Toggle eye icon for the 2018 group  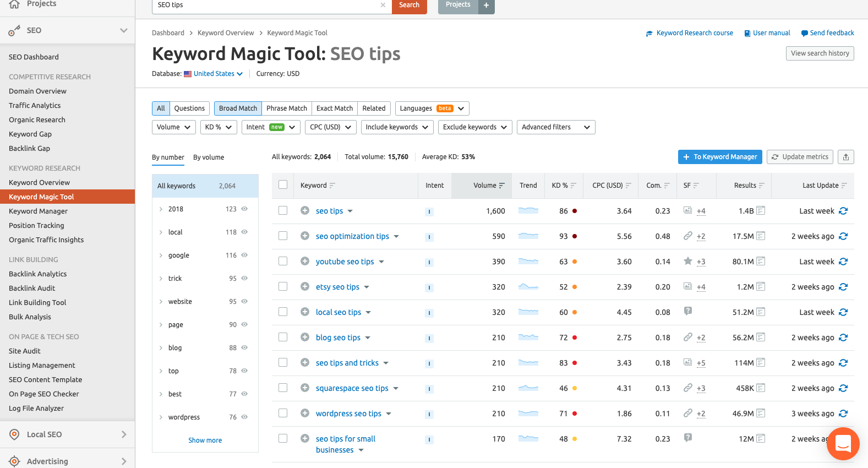click(x=244, y=209)
